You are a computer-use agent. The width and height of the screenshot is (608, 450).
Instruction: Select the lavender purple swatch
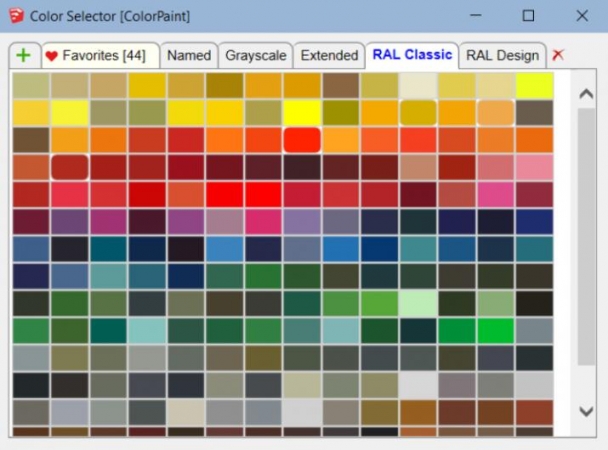pyautogui.click(x=302, y=222)
